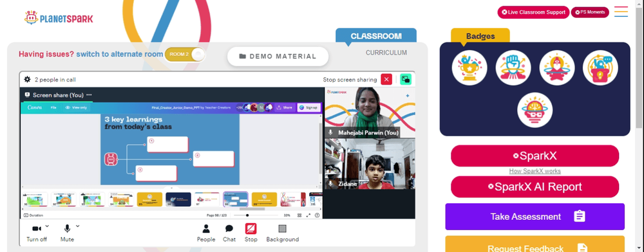Click Live Classroom Support button

[533, 12]
